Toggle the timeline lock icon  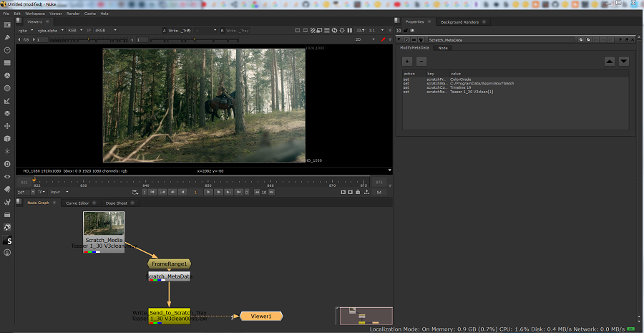(x=358, y=192)
